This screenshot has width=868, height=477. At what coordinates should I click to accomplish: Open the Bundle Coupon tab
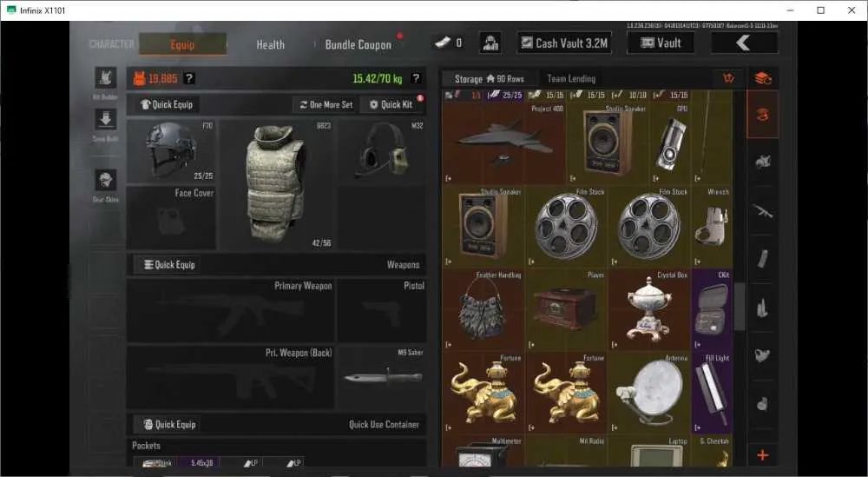tap(358, 44)
